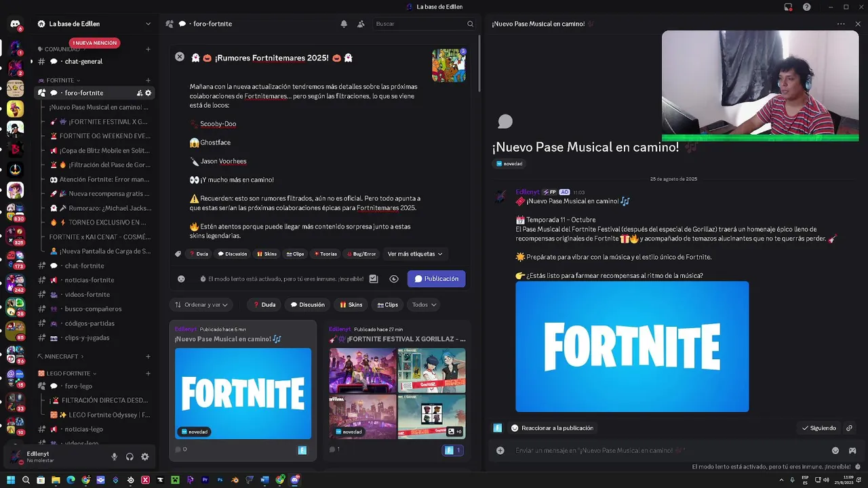Open chat-general channel
Image resolution: width=868 pixels, height=488 pixels.
pyautogui.click(x=95, y=62)
